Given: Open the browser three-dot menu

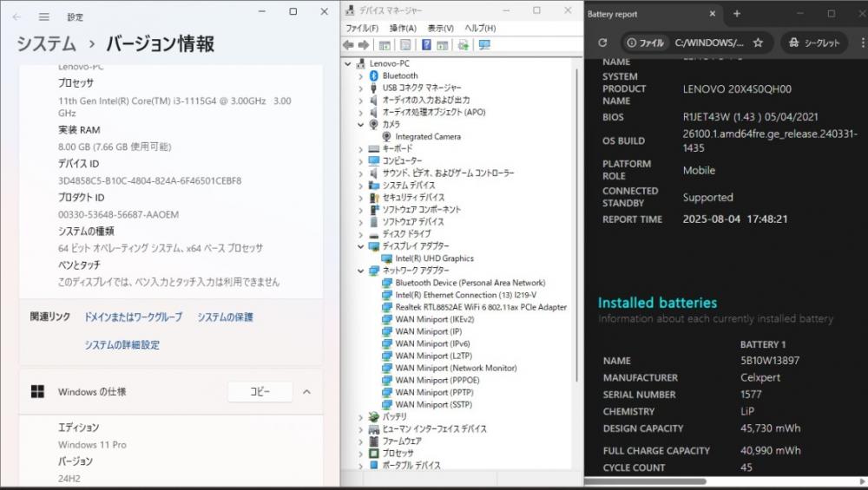Looking at the screenshot, I should 863,42.
